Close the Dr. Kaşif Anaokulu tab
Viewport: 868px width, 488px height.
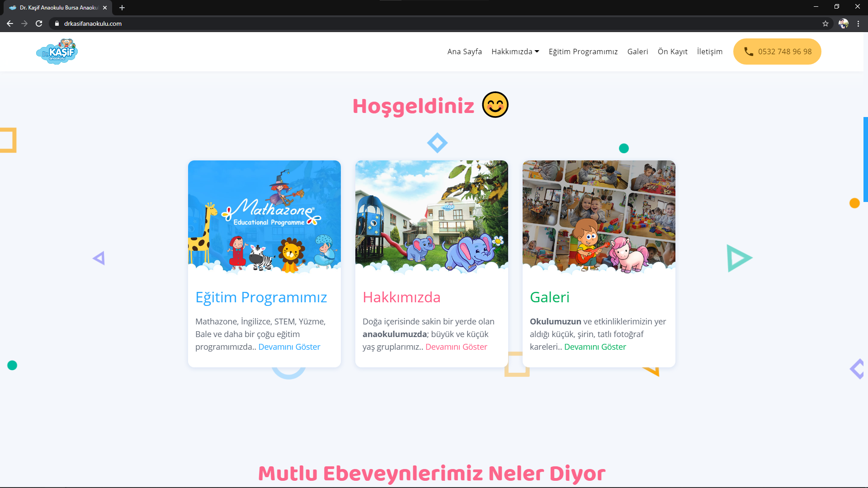[x=105, y=8]
